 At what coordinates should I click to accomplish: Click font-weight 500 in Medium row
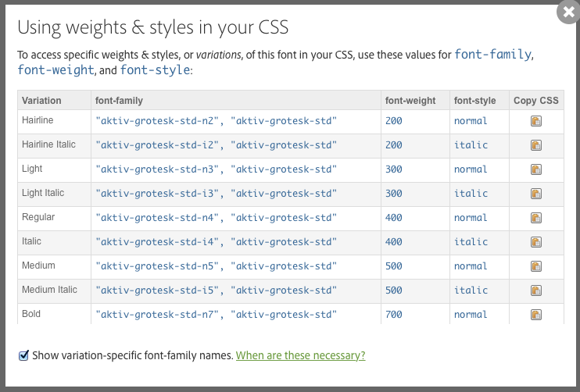[x=394, y=266]
